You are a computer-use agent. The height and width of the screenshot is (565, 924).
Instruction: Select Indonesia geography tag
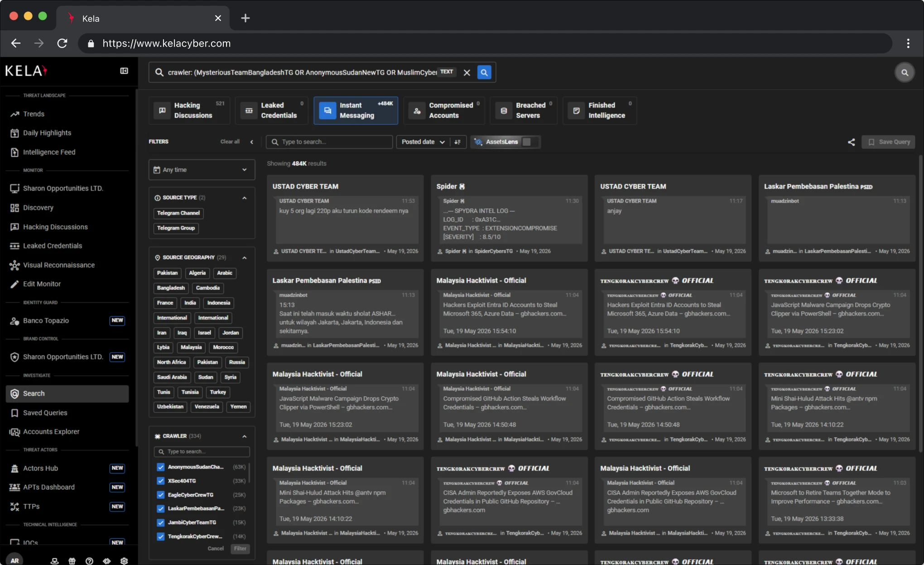coord(218,303)
